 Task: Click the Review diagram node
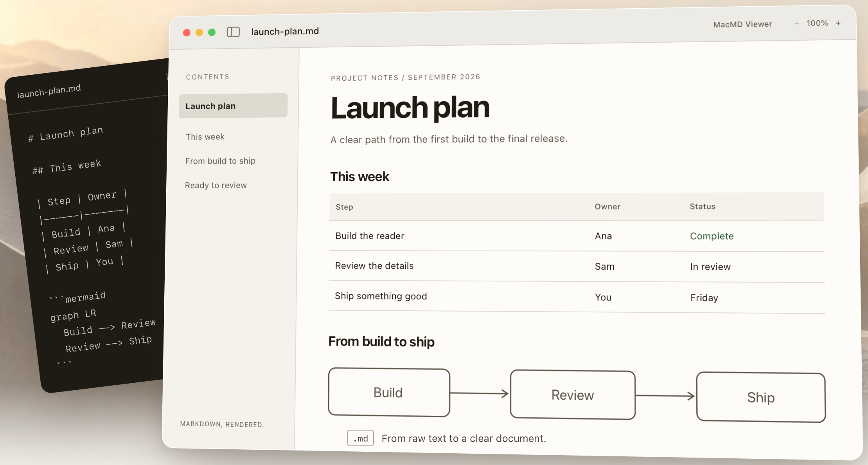[573, 395]
